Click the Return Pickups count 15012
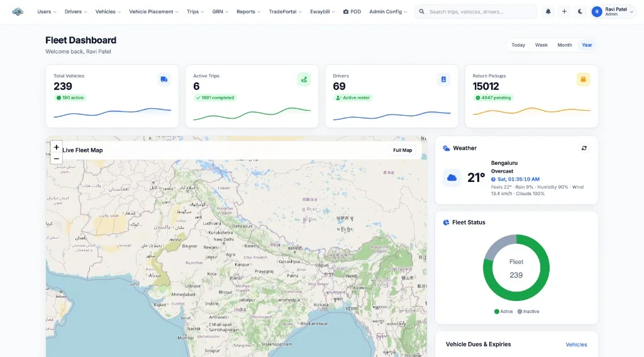 tap(486, 86)
